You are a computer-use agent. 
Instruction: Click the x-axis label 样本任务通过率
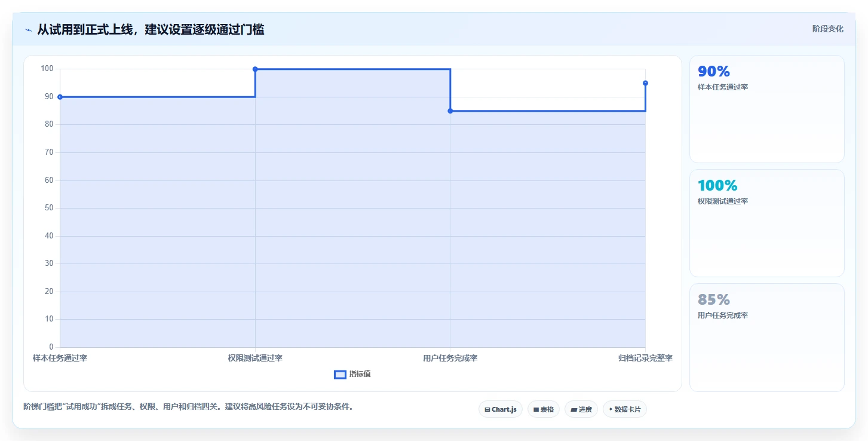point(60,358)
